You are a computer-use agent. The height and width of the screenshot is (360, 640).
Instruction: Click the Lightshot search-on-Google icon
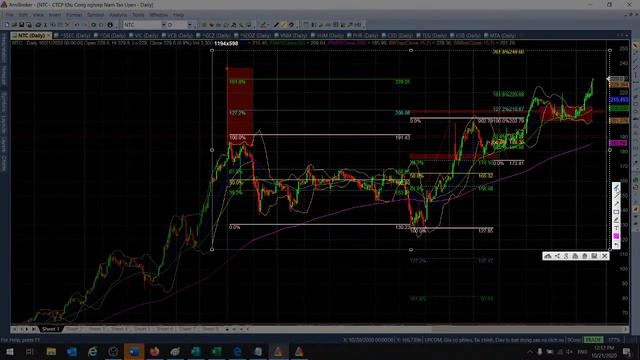(x=566, y=256)
